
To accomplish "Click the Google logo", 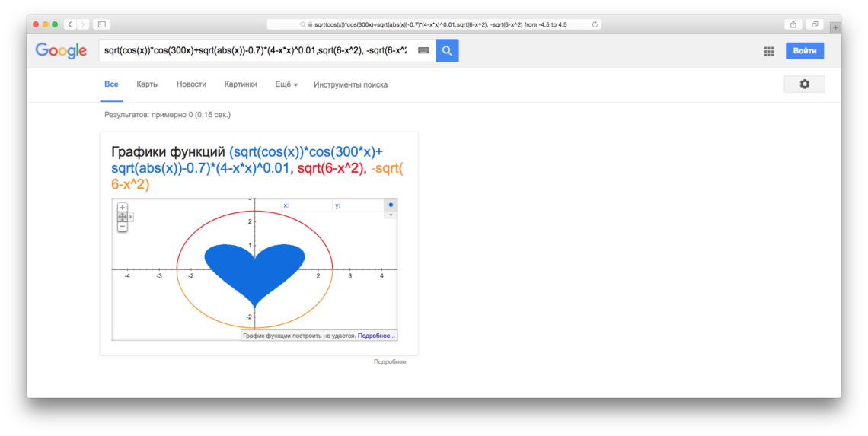I will tap(61, 51).
